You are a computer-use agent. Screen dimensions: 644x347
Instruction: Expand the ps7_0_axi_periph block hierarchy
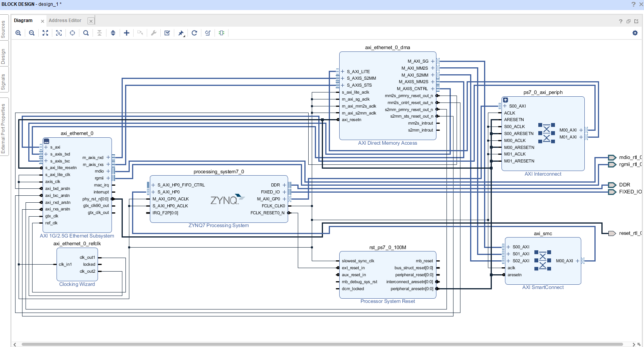505,100
